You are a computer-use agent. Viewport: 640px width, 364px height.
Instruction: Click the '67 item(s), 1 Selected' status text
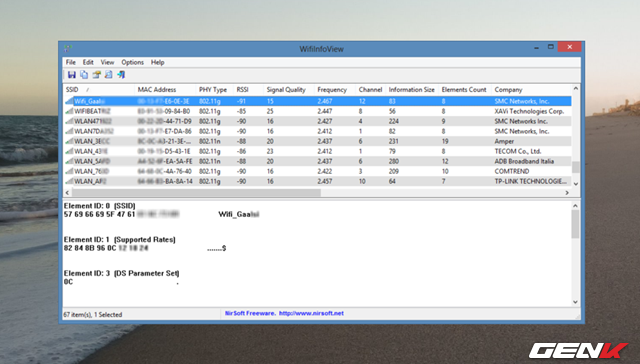[93, 315]
